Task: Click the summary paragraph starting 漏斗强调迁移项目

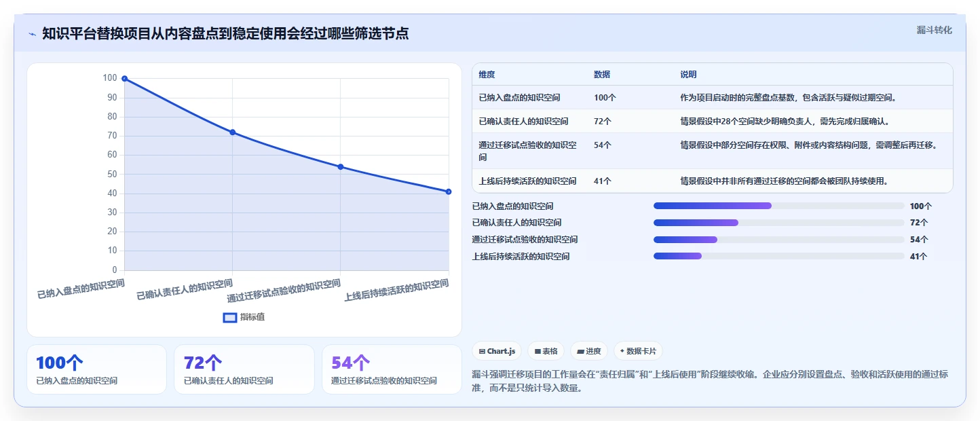Action: point(709,382)
